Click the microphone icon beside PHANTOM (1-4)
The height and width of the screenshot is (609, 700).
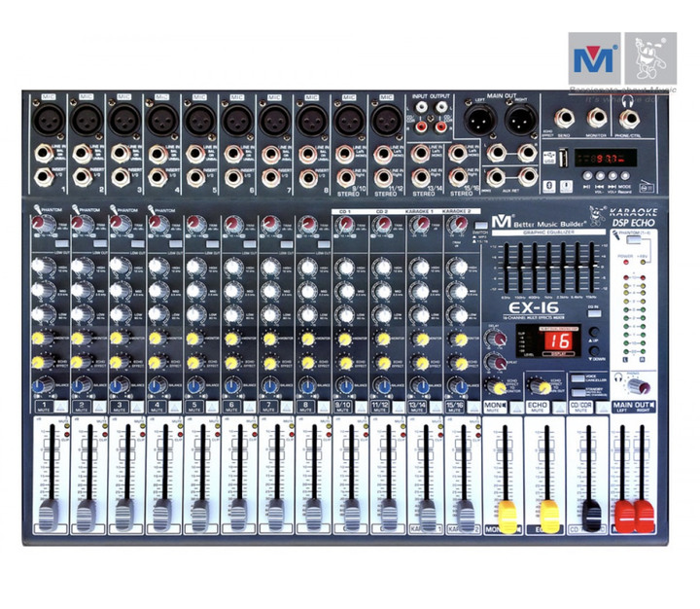pyautogui.click(x=616, y=233)
